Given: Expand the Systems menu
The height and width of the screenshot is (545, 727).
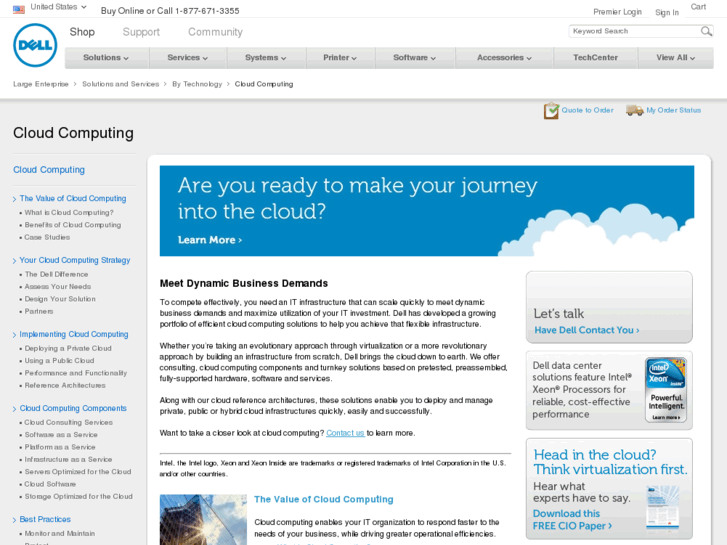Looking at the screenshot, I should (x=266, y=58).
